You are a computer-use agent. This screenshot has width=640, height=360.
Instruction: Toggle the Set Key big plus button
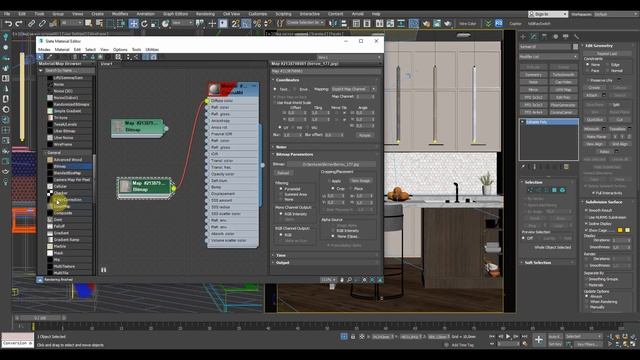[539, 340]
